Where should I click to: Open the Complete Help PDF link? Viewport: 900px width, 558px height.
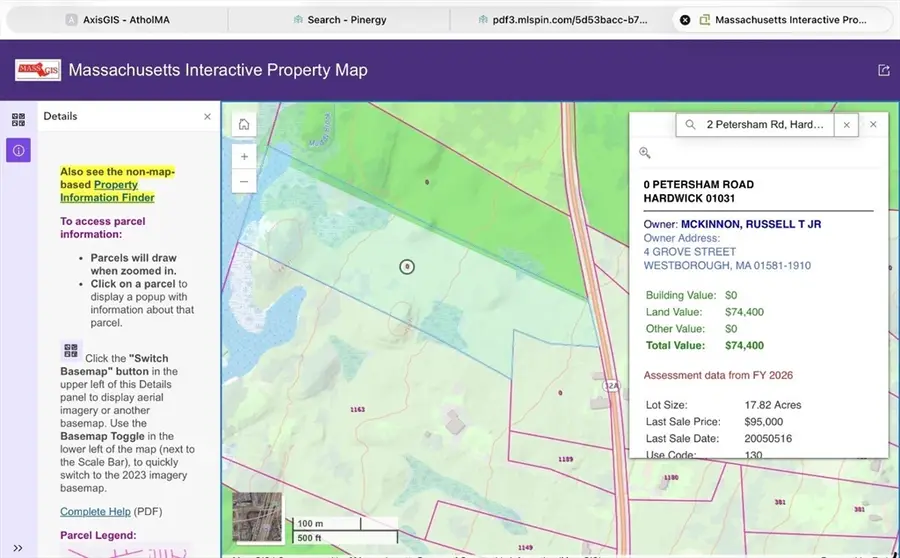[x=95, y=512]
